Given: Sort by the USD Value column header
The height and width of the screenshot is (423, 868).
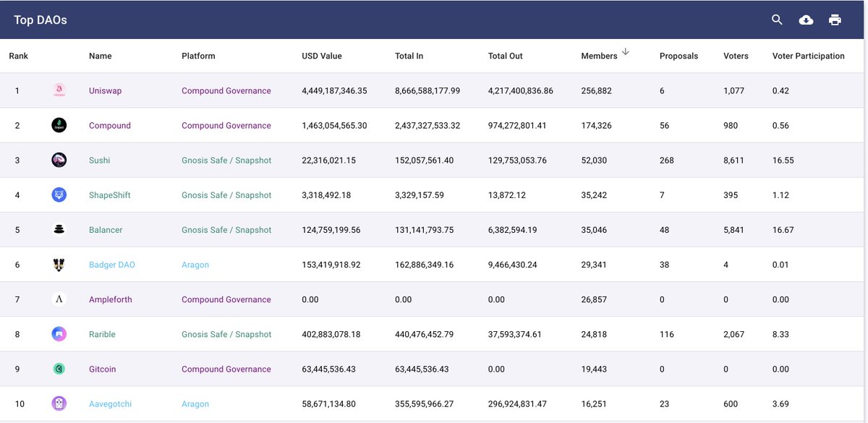Looking at the screenshot, I should pos(322,56).
